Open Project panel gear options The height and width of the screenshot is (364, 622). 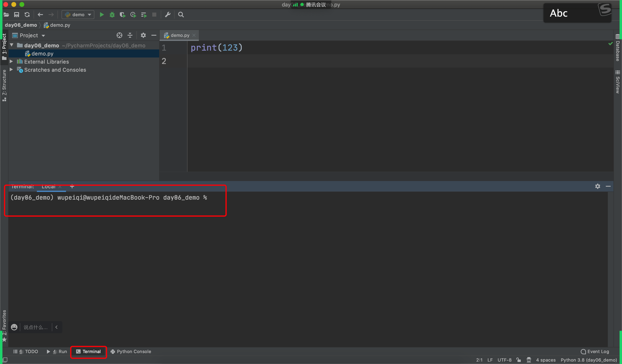[x=143, y=35]
